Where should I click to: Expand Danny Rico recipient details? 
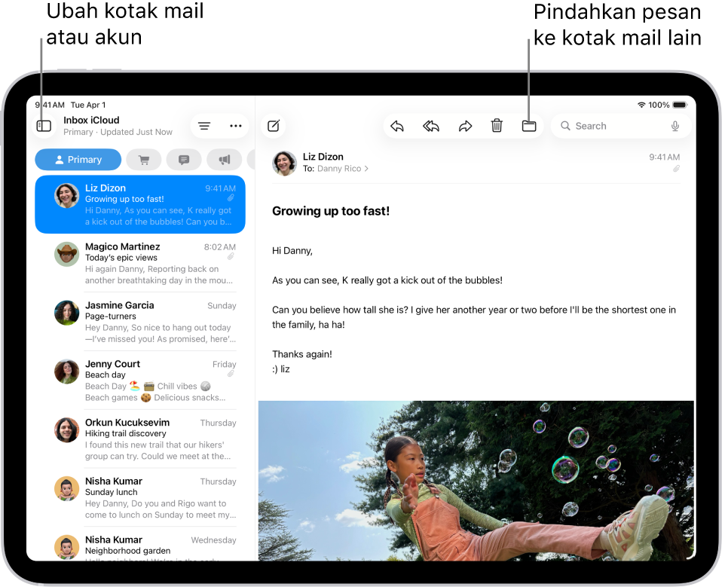366,169
